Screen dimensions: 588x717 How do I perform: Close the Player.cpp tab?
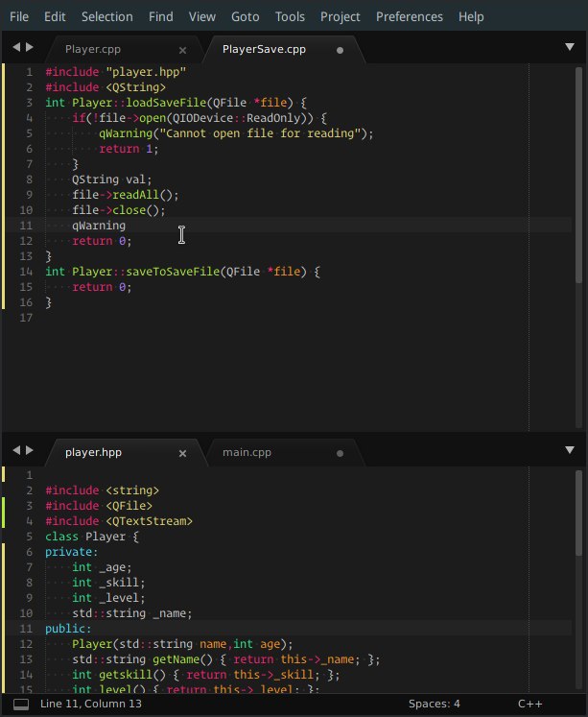(183, 50)
